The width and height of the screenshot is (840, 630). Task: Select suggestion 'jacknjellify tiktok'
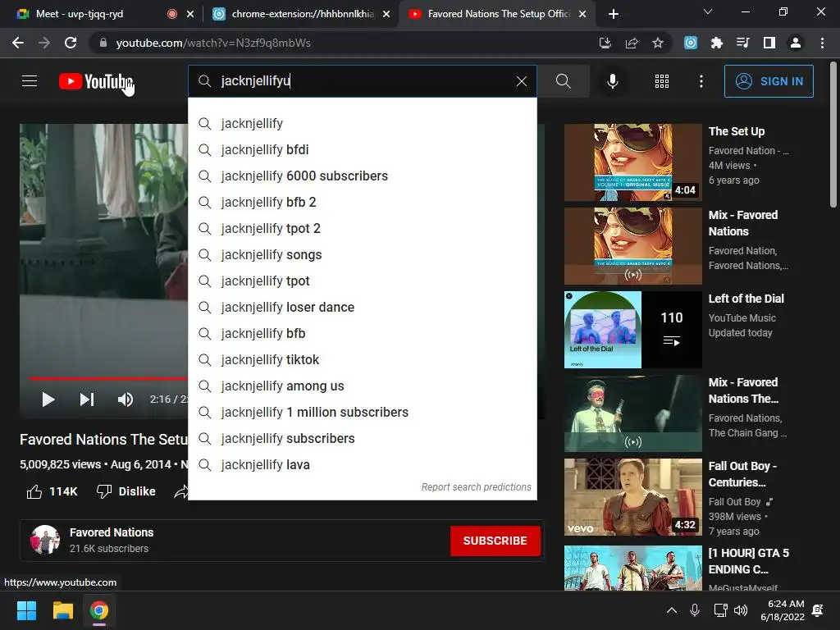(x=363, y=359)
